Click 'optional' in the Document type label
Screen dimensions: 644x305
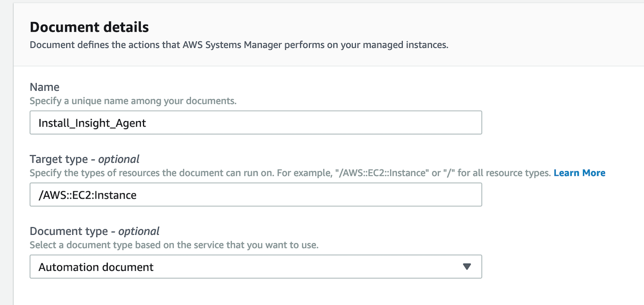[x=139, y=231]
